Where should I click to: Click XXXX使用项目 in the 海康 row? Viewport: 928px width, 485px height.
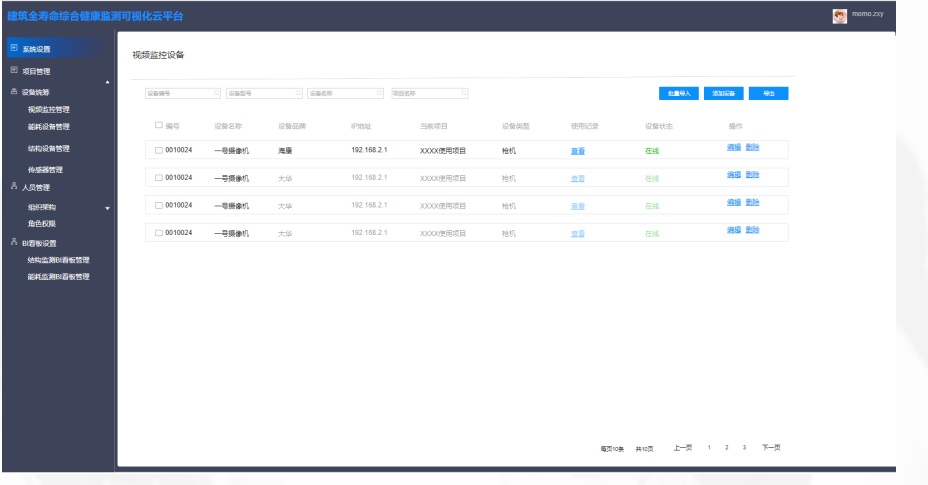pyautogui.click(x=443, y=151)
